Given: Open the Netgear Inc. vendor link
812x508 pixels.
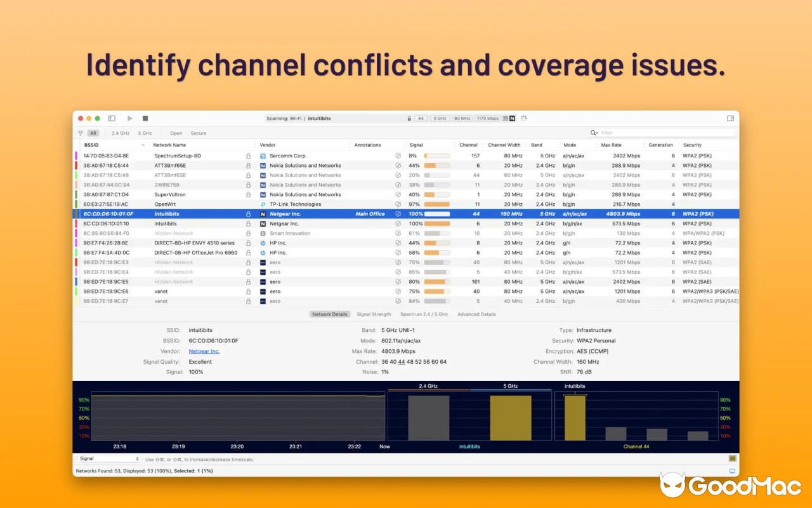Looking at the screenshot, I should (204, 351).
